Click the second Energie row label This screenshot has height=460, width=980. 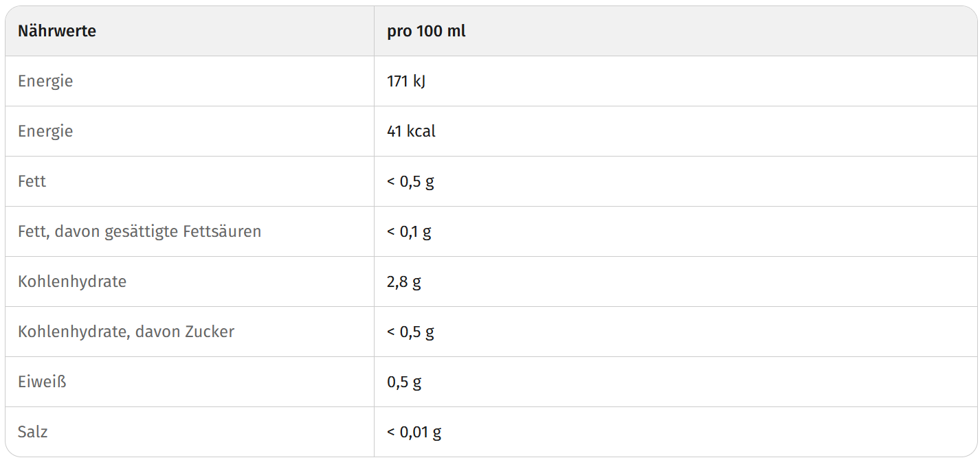pos(45,132)
